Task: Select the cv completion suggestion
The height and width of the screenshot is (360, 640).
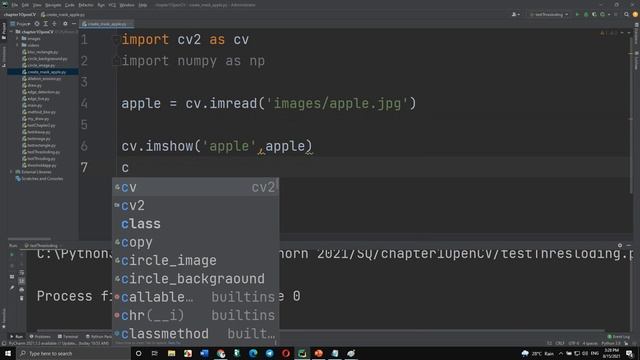Action: (x=196, y=187)
